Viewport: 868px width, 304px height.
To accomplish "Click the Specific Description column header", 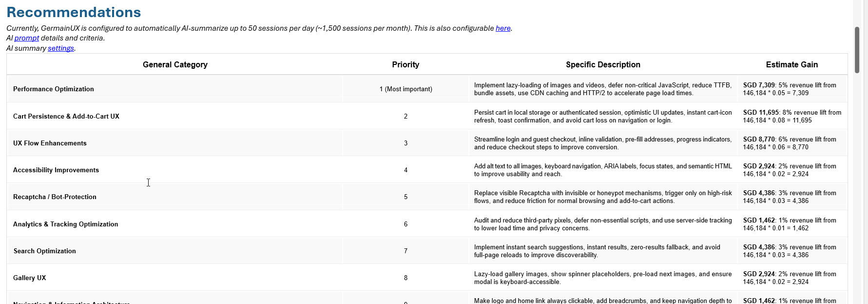I will pos(603,64).
